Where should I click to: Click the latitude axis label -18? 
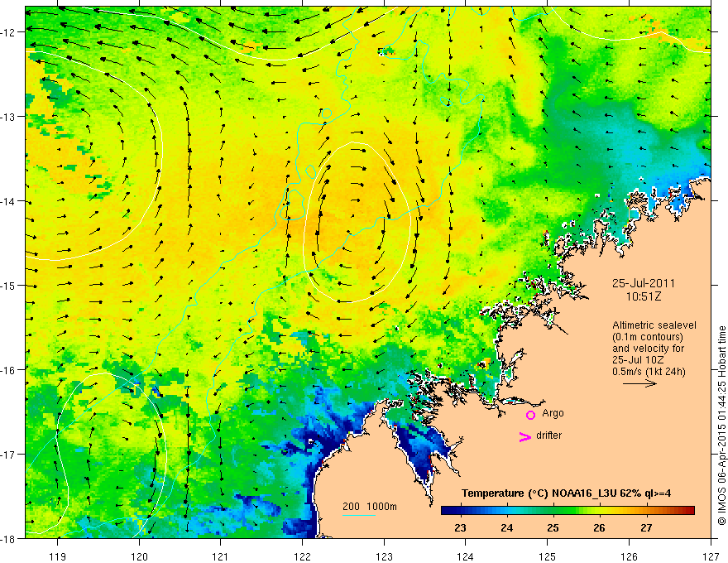pos(9,538)
